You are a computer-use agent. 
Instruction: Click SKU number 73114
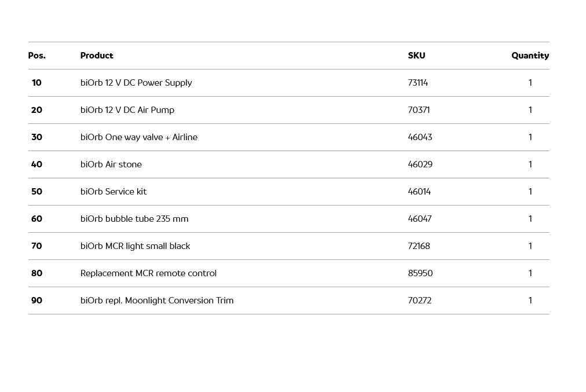click(418, 83)
